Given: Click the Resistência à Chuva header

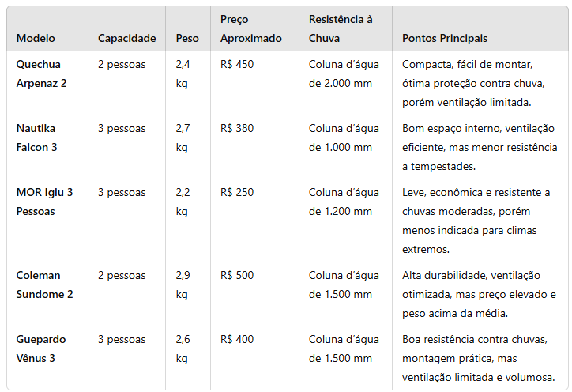Looking at the screenshot, I should [340, 29].
